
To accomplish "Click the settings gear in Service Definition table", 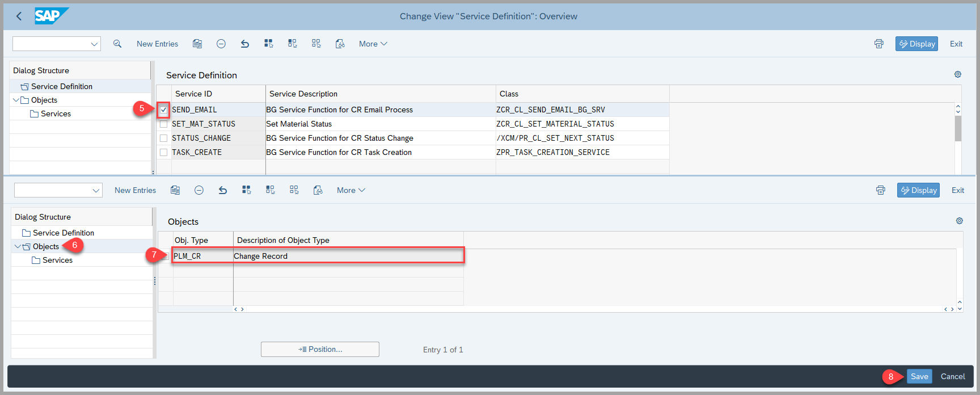I will tap(958, 74).
